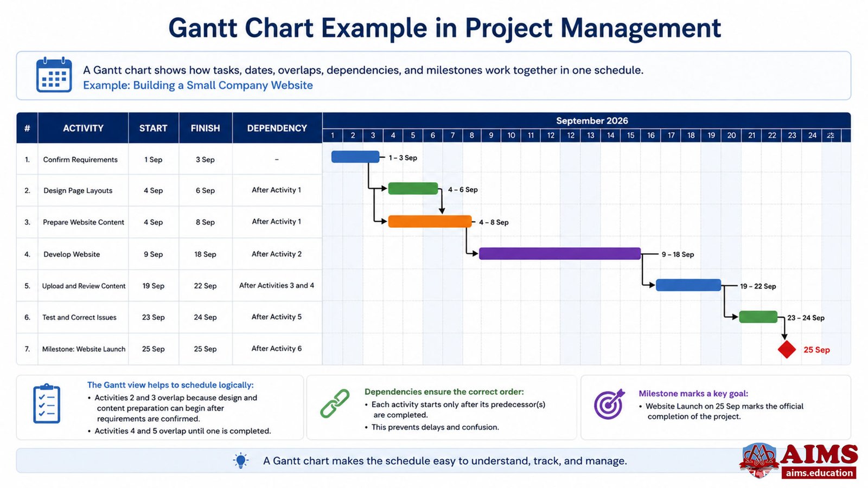Screen dimensions: 868x488
Task: Click the '3 Sep' finish date cell
Action: point(205,159)
